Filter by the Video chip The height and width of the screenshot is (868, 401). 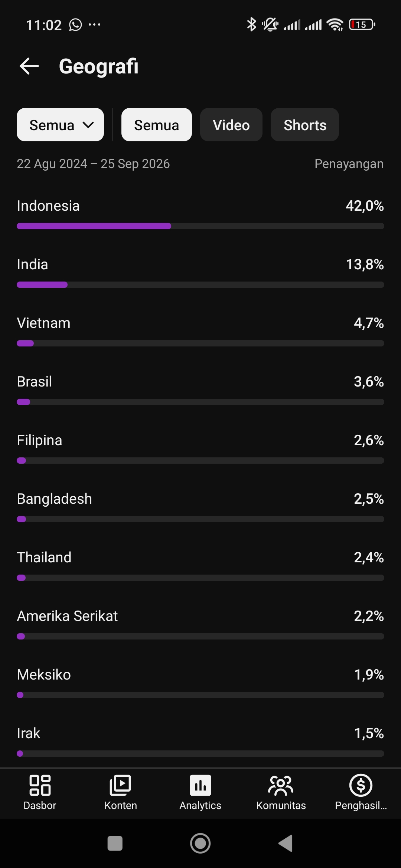point(231,125)
